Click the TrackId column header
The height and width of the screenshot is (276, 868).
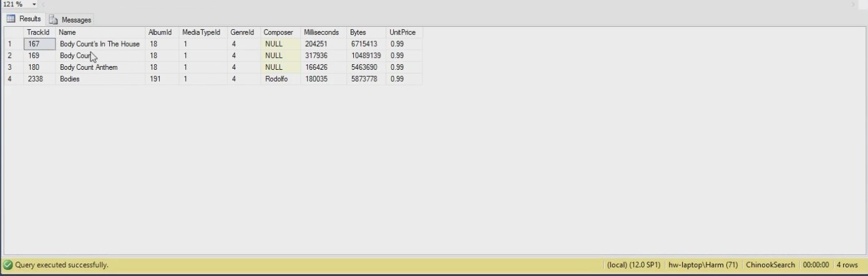(x=38, y=32)
